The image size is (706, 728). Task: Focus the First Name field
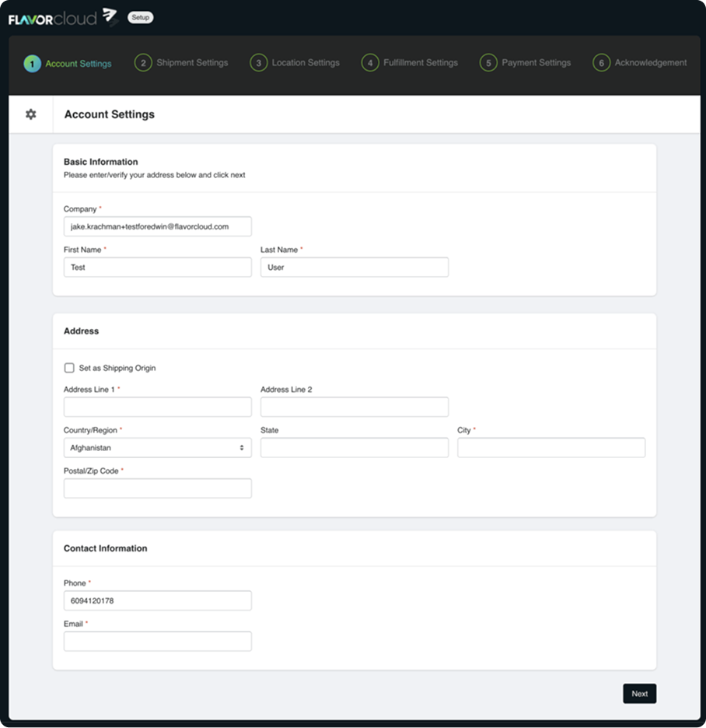157,268
